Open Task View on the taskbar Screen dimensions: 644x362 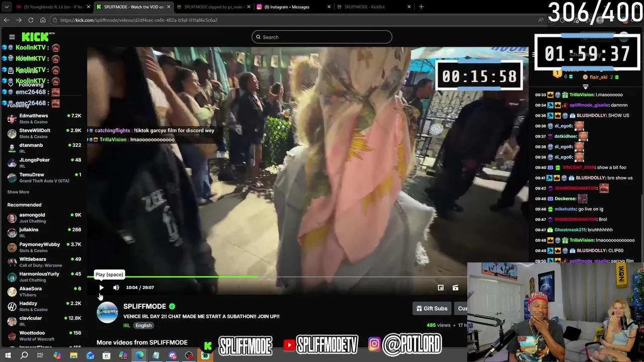point(40,355)
